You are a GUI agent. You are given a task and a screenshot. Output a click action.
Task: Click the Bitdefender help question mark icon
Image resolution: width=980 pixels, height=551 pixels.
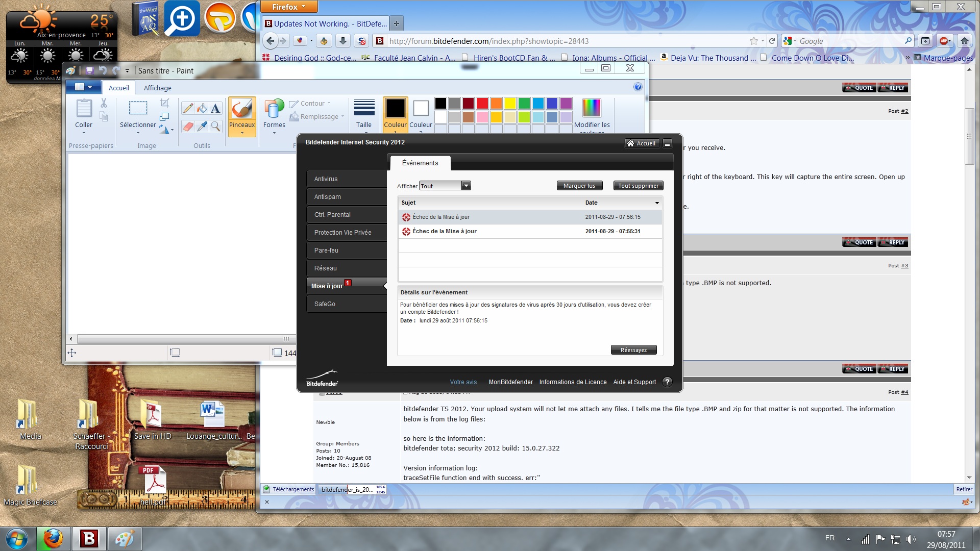(x=667, y=382)
